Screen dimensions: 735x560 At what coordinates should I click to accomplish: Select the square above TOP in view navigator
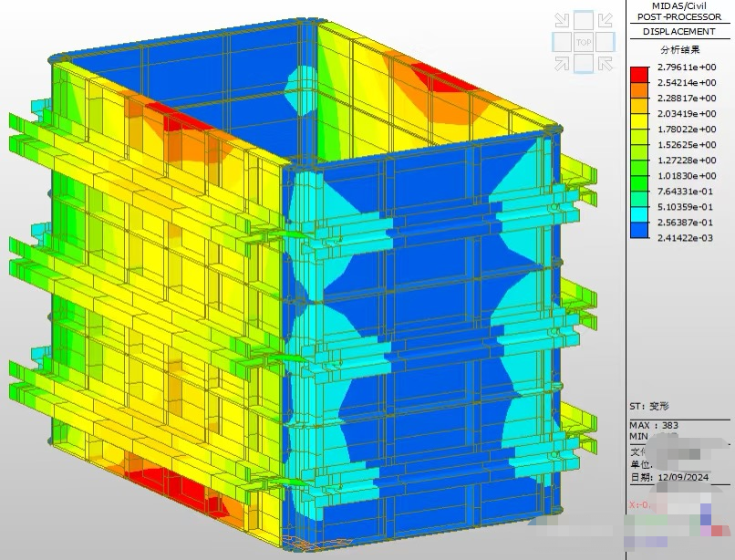pos(584,21)
